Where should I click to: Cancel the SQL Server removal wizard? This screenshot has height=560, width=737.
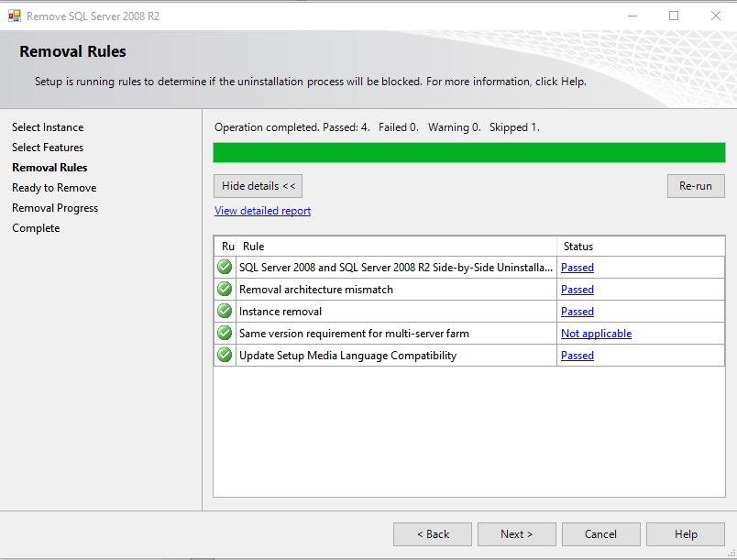(600, 534)
